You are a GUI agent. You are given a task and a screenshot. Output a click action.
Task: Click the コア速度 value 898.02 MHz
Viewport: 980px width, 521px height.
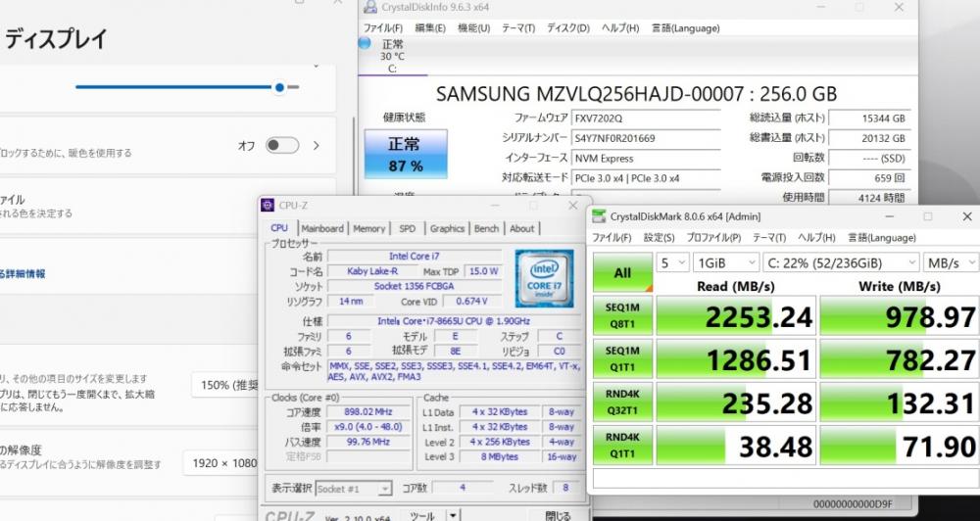[368, 411]
